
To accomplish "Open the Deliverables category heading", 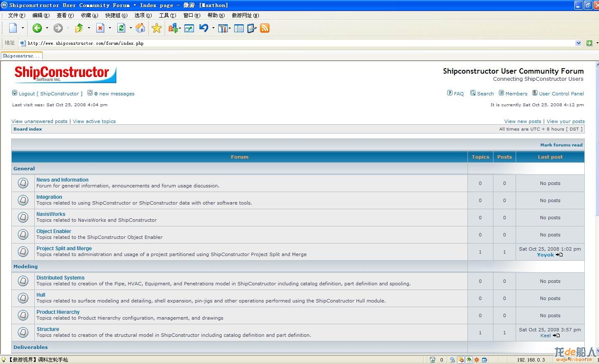I will tap(31, 347).
